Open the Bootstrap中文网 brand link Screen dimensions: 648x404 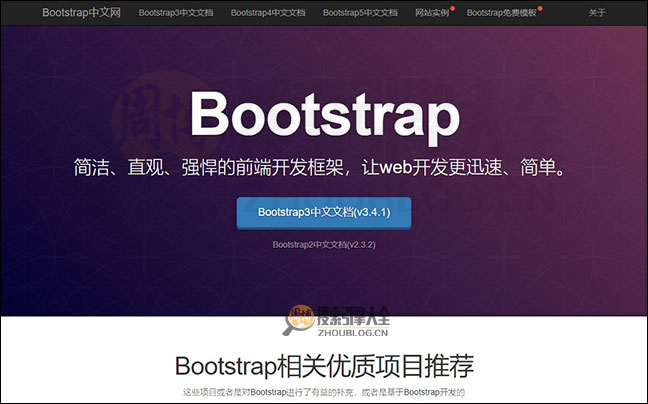81,12
